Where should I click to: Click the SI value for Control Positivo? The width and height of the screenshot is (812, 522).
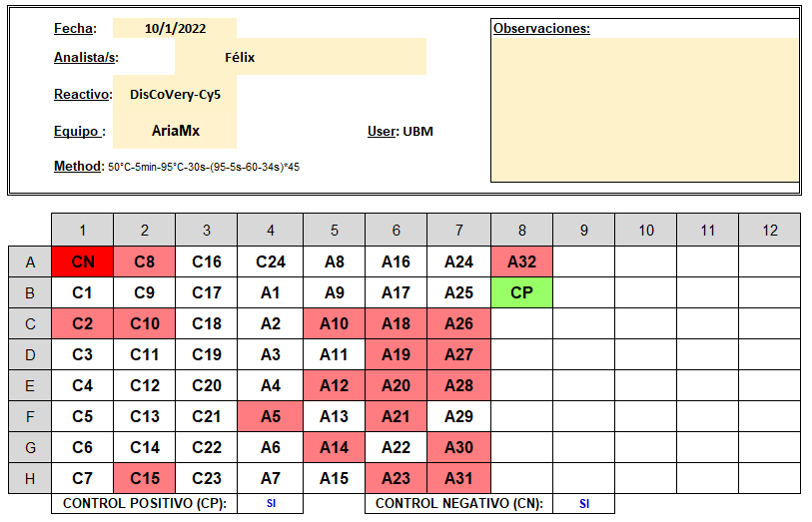[x=271, y=503]
